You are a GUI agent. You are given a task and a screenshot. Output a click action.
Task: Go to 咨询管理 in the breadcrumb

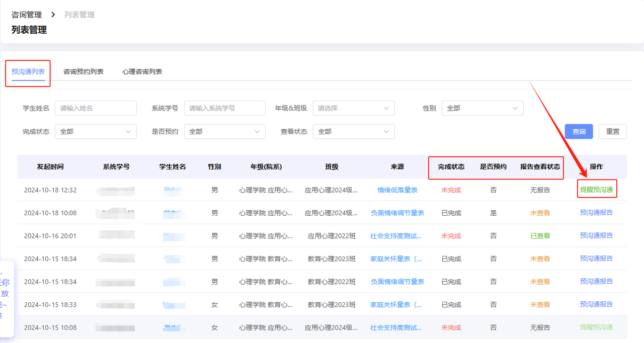click(27, 15)
